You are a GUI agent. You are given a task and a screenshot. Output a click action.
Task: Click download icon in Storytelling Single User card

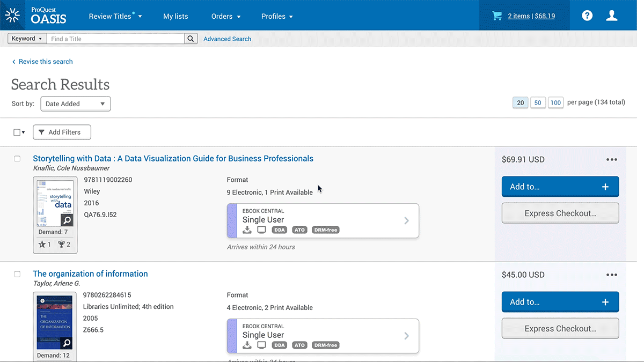247,230
